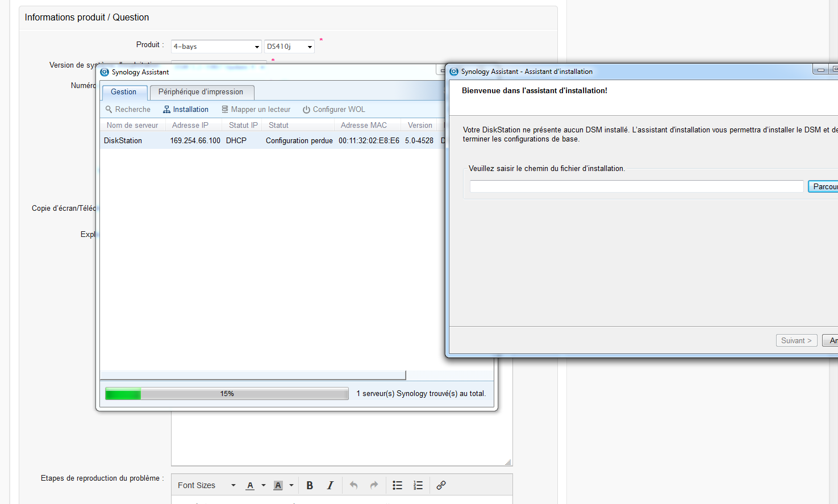This screenshot has height=504, width=838.
Task: Click '1 serveur(s) Synology trouvé(s)' status text
Action: point(421,393)
